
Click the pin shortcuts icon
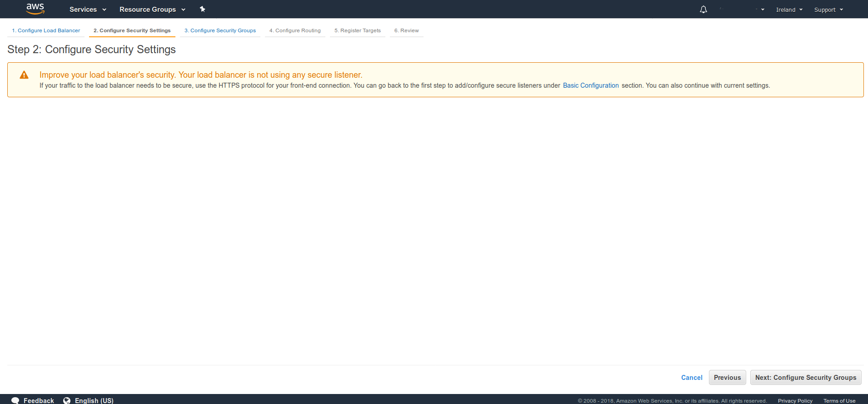[203, 9]
